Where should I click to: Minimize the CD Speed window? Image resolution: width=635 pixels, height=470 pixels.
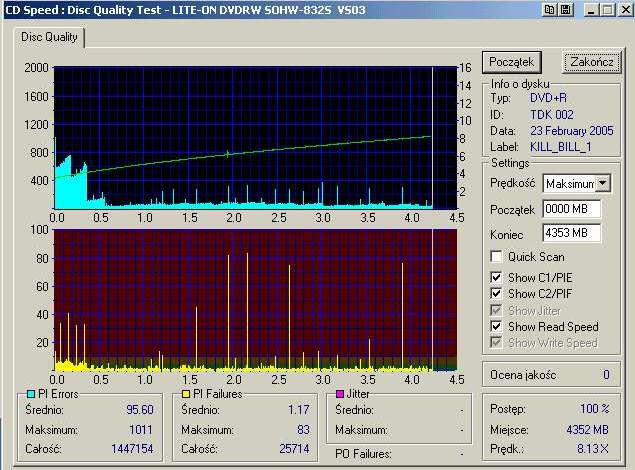click(x=591, y=10)
